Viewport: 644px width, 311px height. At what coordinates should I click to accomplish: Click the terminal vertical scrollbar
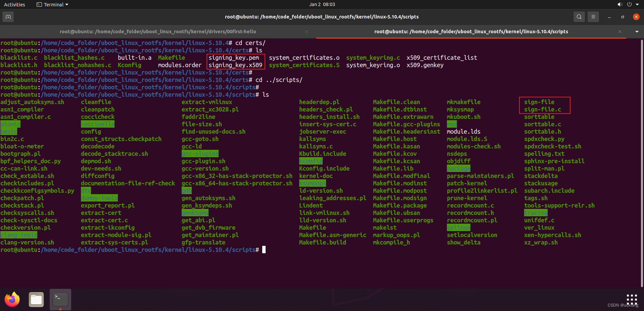642,163
